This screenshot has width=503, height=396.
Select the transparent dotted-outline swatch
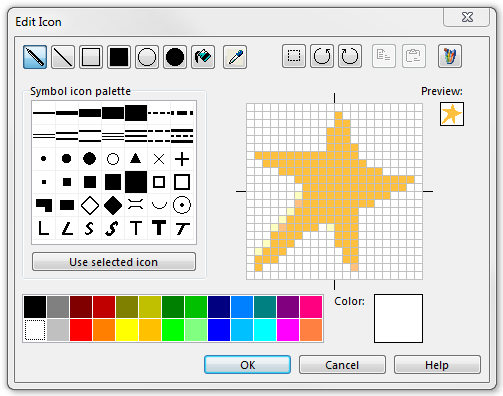tap(35, 330)
